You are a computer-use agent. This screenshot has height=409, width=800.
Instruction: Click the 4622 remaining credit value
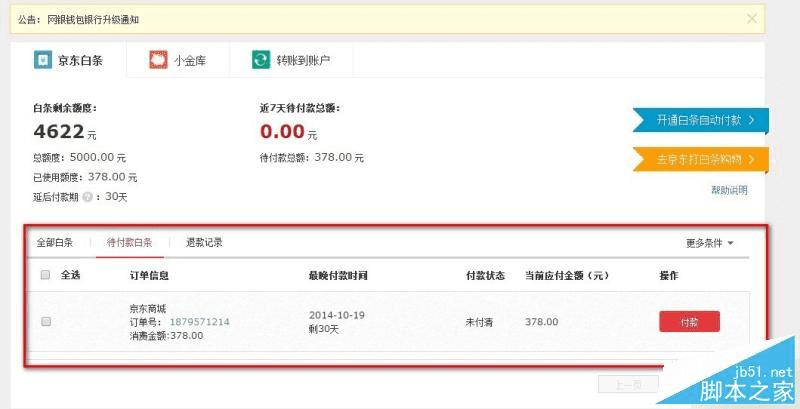tap(59, 132)
